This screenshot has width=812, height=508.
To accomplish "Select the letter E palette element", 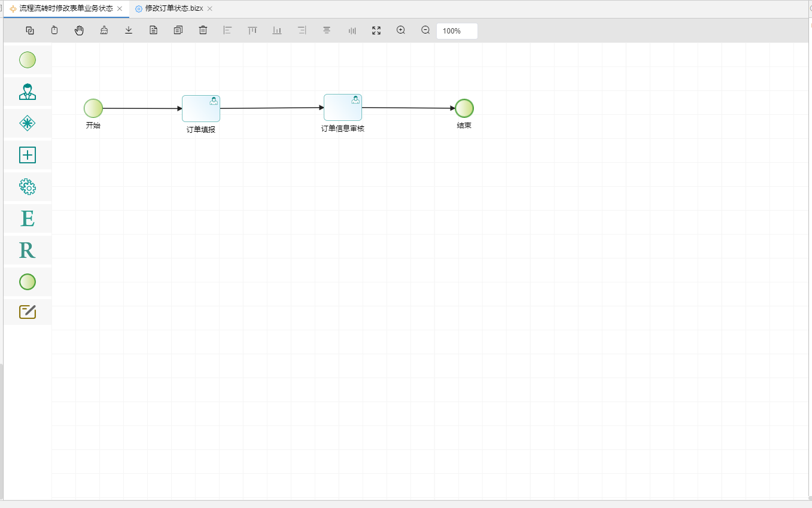I will (x=28, y=218).
